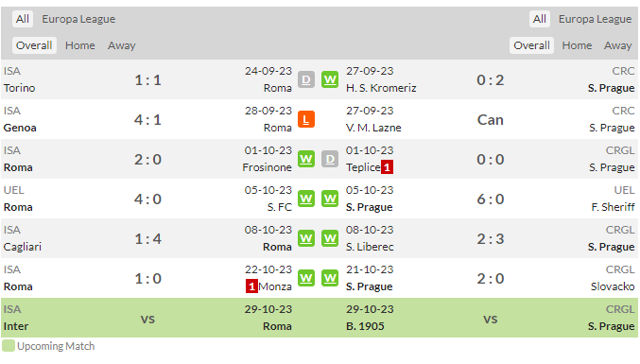640x364 pixels.
Task: Click the red card badge next to Monza
Action: 251,286
